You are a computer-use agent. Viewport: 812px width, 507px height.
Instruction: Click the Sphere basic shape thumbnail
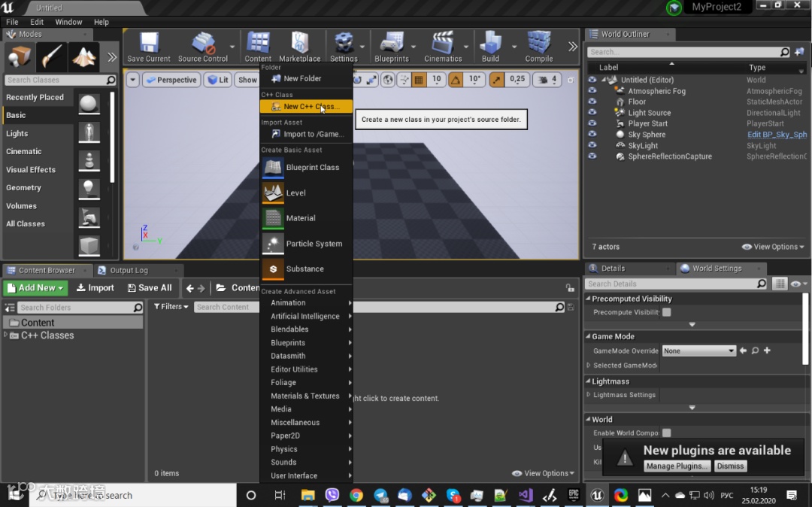89,104
